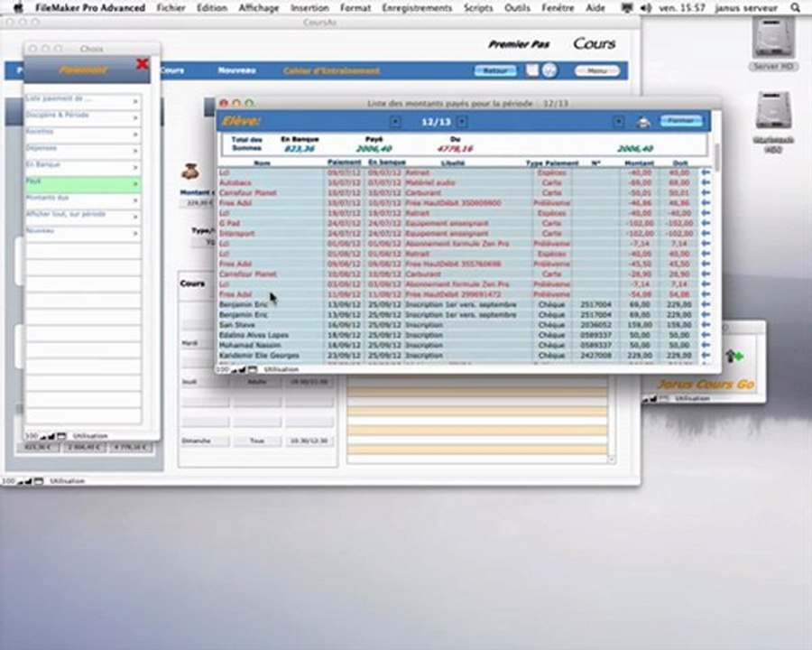Click the Du total 4778,16

pyautogui.click(x=455, y=149)
